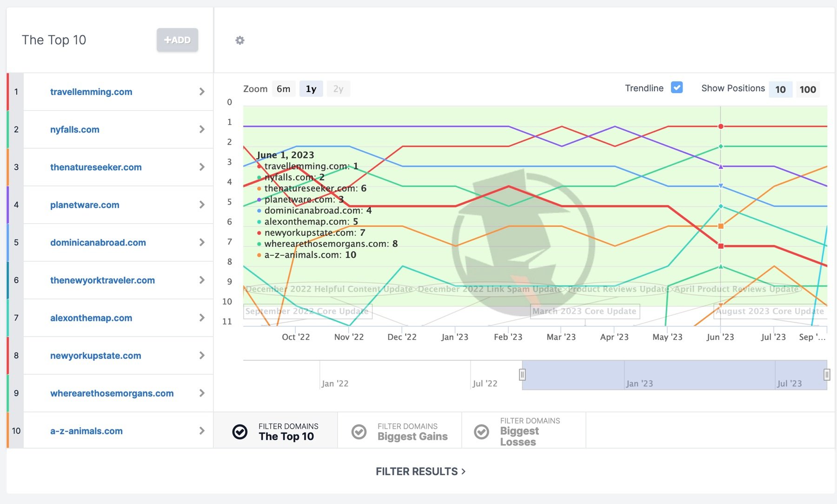
Task: Expand the planetware.com row chevron
Action: click(x=202, y=205)
